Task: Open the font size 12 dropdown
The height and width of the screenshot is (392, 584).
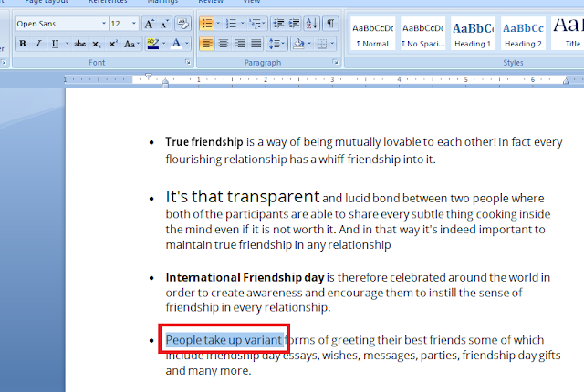Action: click(x=134, y=24)
